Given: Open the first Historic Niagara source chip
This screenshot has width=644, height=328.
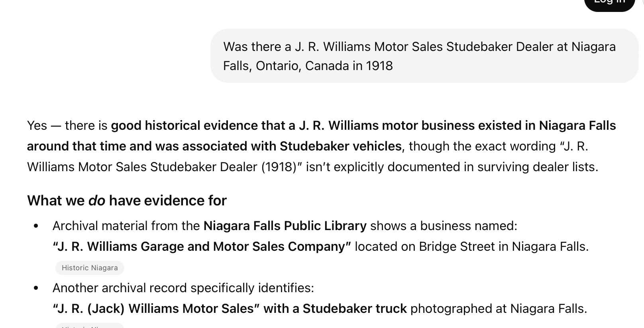Looking at the screenshot, I should [90, 268].
